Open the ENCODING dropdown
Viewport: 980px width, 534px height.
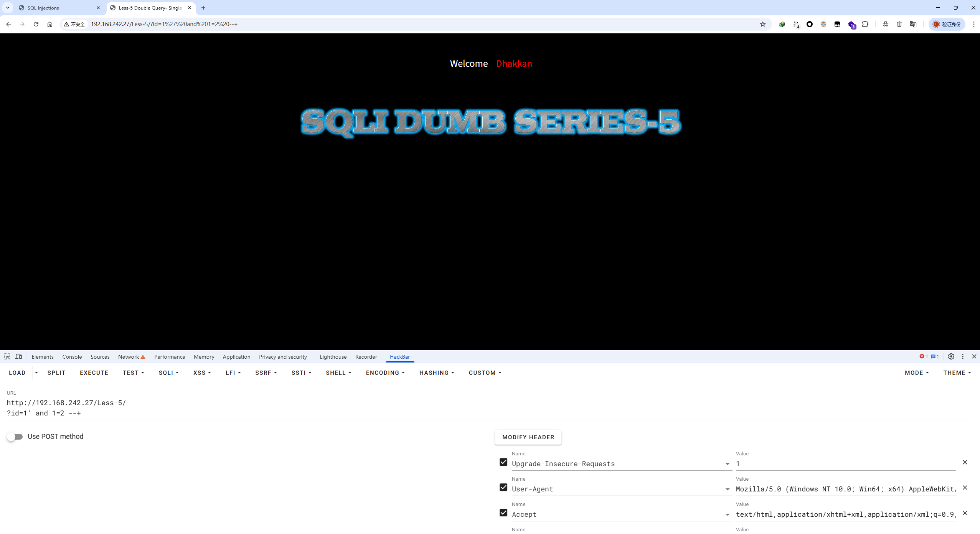coord(385,373)
